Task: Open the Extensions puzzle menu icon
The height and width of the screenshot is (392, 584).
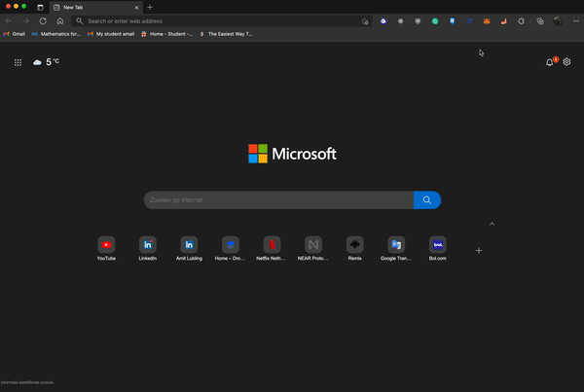Action: tap(521, 21)
